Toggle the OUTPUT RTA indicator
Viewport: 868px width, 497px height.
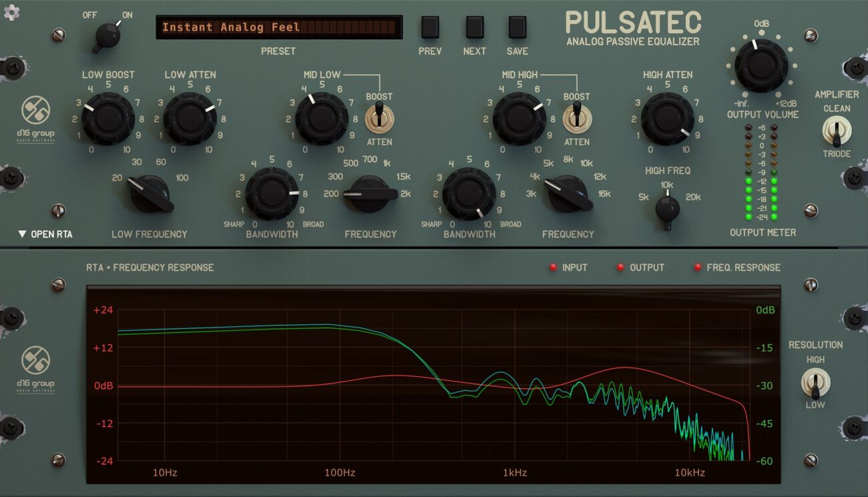621,267
